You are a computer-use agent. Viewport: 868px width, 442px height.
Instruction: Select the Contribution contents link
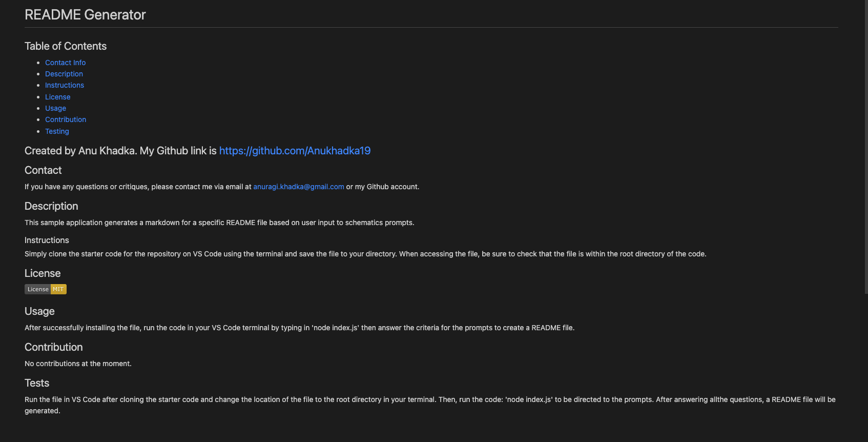tap(66, 119)
